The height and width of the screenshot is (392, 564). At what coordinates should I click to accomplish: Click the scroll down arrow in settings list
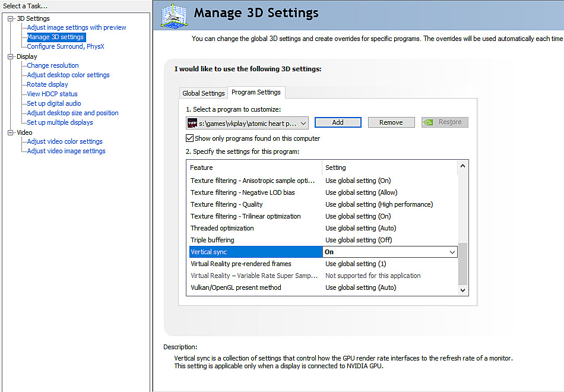pyautogui.click(x=463, y=290)
